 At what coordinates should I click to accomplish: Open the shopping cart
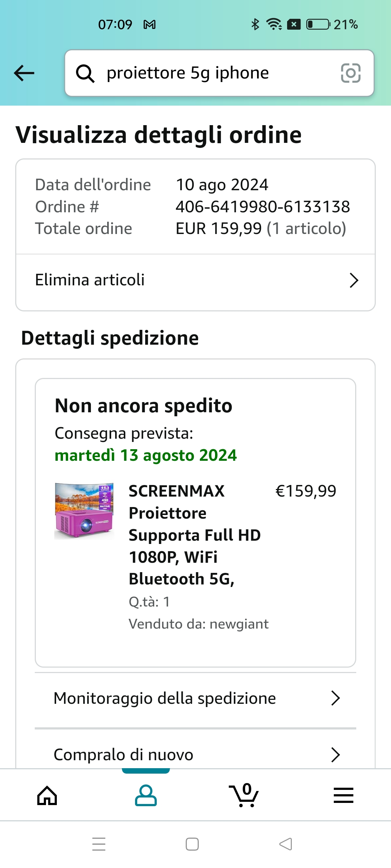(x=244, y=796)
